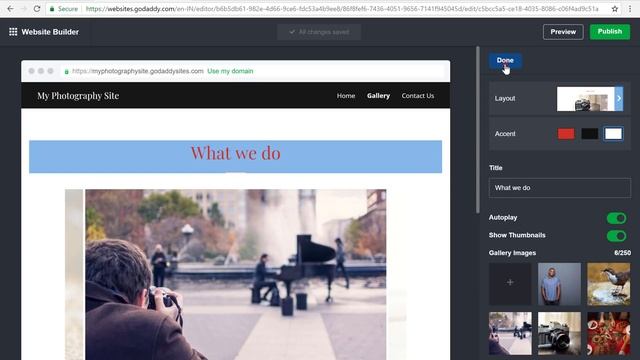Click the main photographer gallery image

(x=236, y=275)
